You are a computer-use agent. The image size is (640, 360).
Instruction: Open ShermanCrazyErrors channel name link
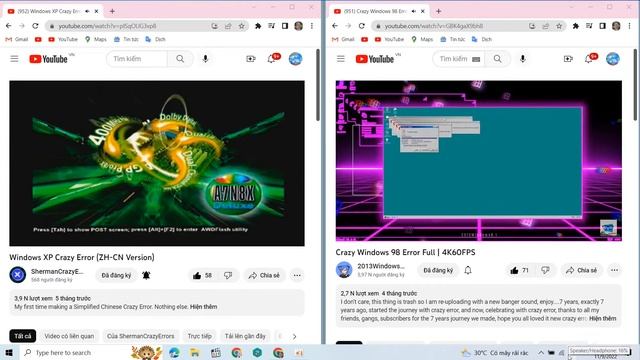click(57, 271)
